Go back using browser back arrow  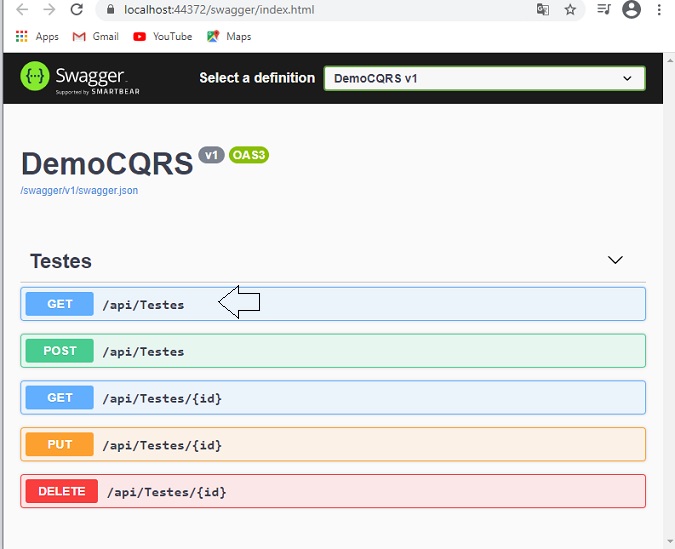point(22,9)
